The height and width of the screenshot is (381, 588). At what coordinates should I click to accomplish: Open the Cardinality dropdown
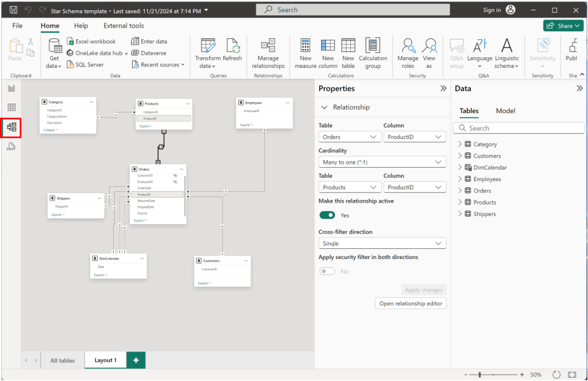(382, 162)
